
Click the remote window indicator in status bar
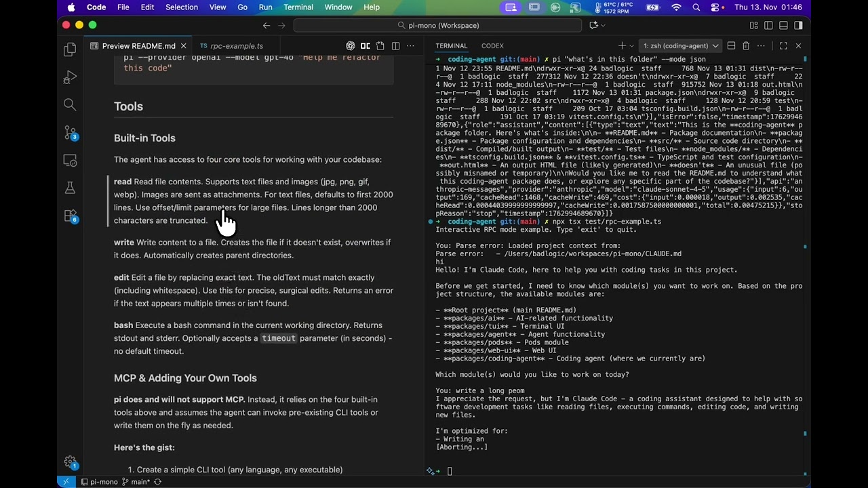66,482
